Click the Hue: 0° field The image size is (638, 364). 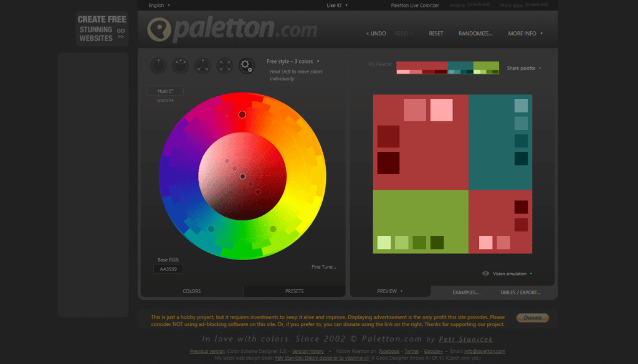click(165, 91)
